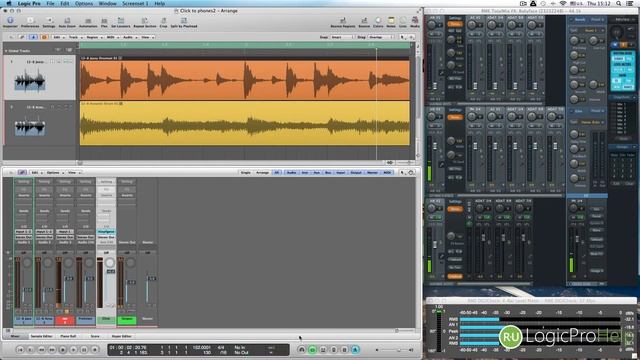Viewport: 640px width, 360px height.
Task: Toggle the Inst channel filter in Mixer
Action: (304, 173)
